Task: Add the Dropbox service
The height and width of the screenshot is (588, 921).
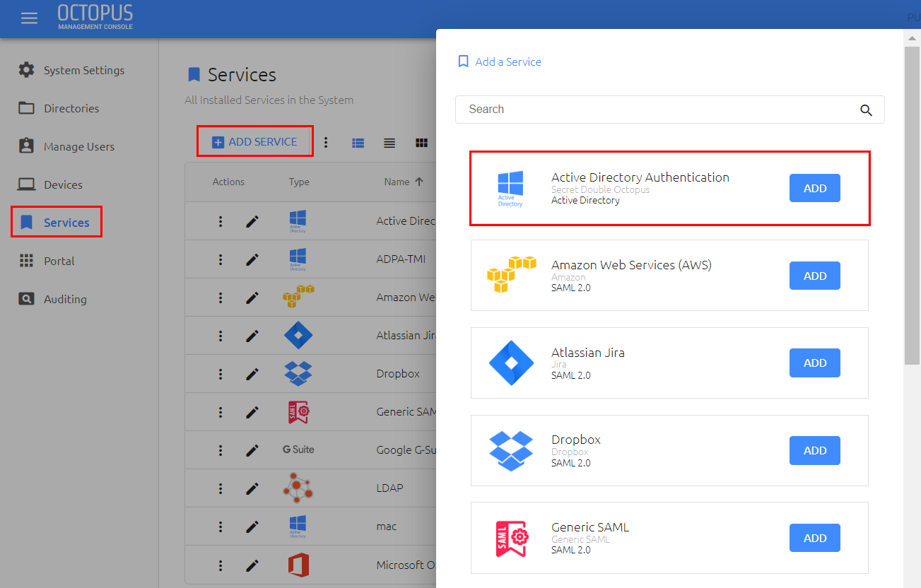Action: coord(815,450)
